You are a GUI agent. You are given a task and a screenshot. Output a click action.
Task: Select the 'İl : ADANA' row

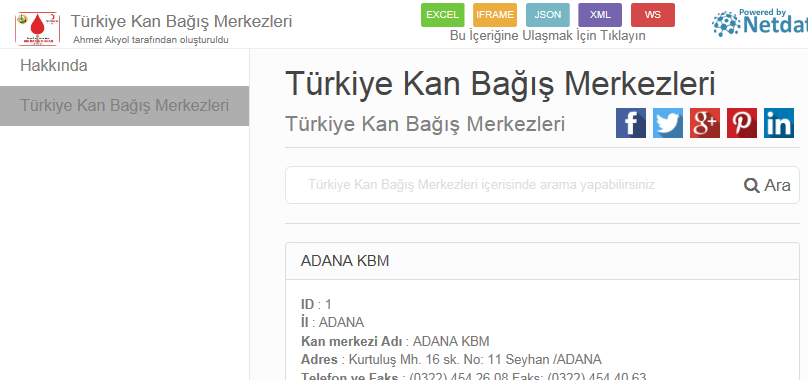tap(332, 323)
